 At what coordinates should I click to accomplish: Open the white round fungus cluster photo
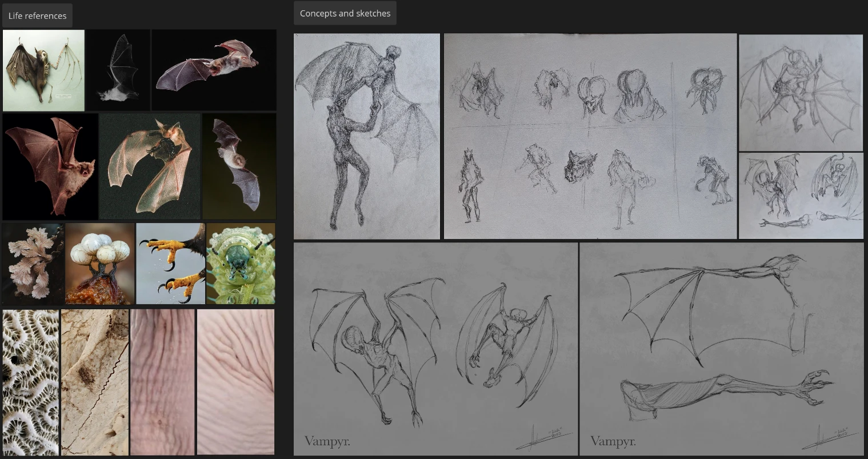point(99,264)
